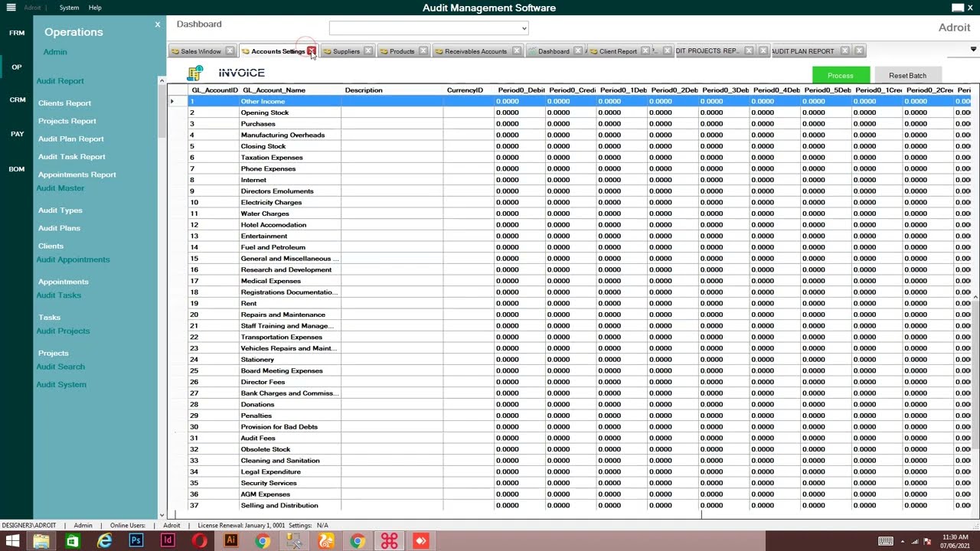Close the Sales Window tab

(230, 51)
